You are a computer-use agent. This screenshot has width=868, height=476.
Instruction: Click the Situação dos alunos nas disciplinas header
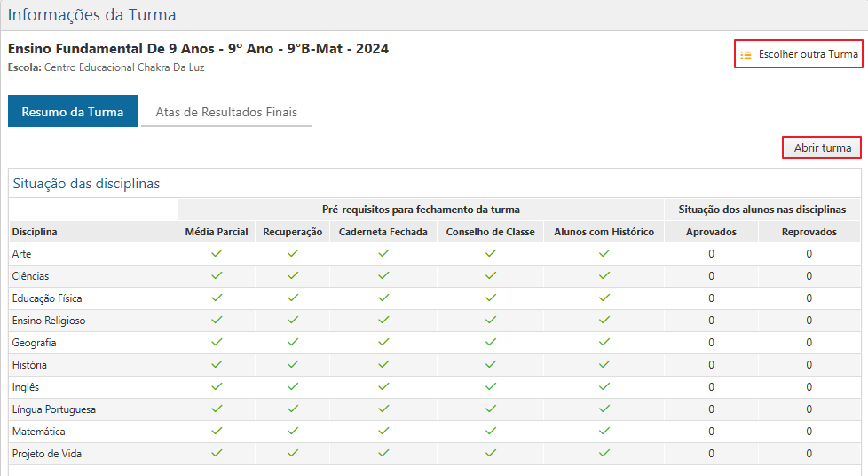pyautogui.click(x=762, y=210)
